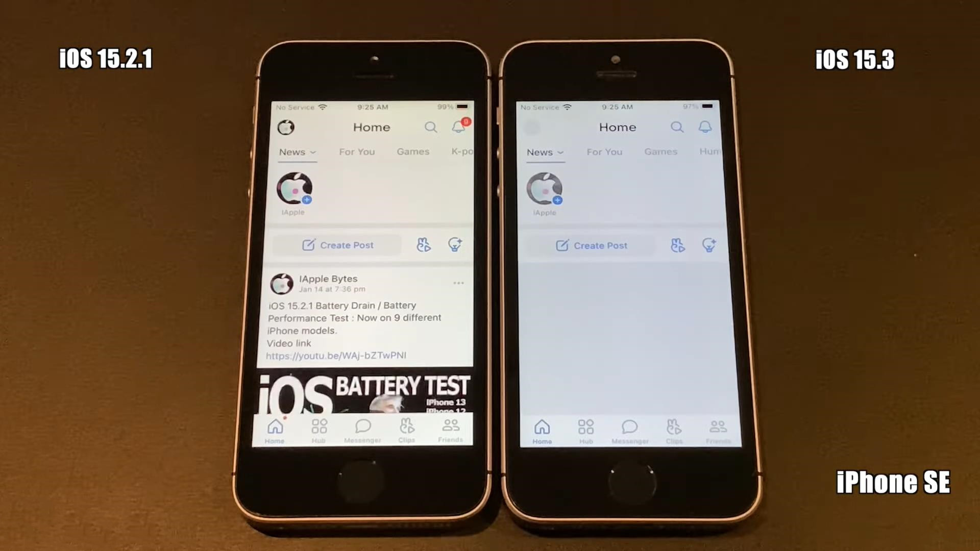The image size is (980, 551).
Task: Tap the Search icon on left phone
Action: click(x=431, y=127)
